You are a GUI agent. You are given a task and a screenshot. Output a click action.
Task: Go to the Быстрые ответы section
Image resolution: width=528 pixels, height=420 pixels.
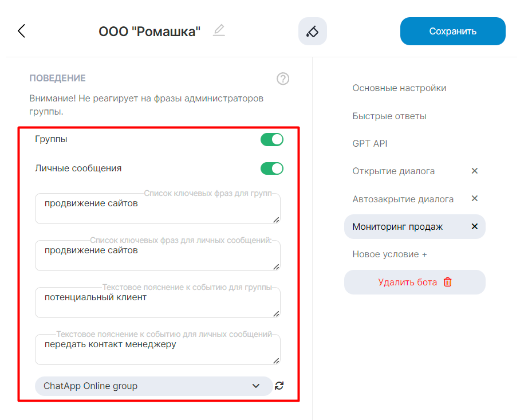389,116
